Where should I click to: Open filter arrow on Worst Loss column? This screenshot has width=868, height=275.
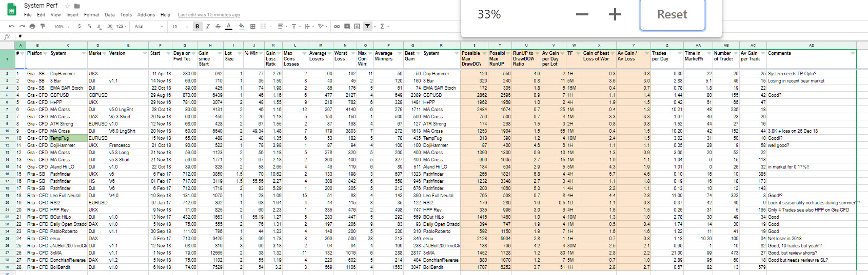(353, 53)
